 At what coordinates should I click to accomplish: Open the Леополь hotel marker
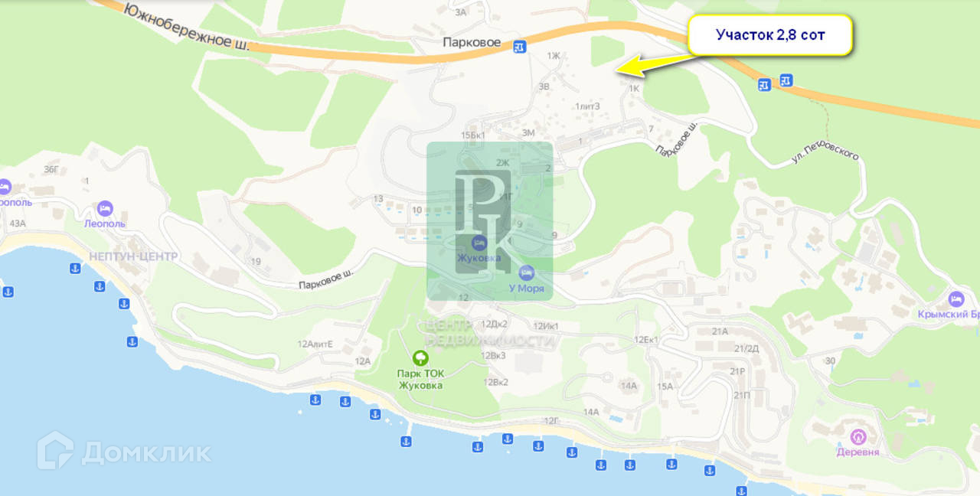(105, 208)
